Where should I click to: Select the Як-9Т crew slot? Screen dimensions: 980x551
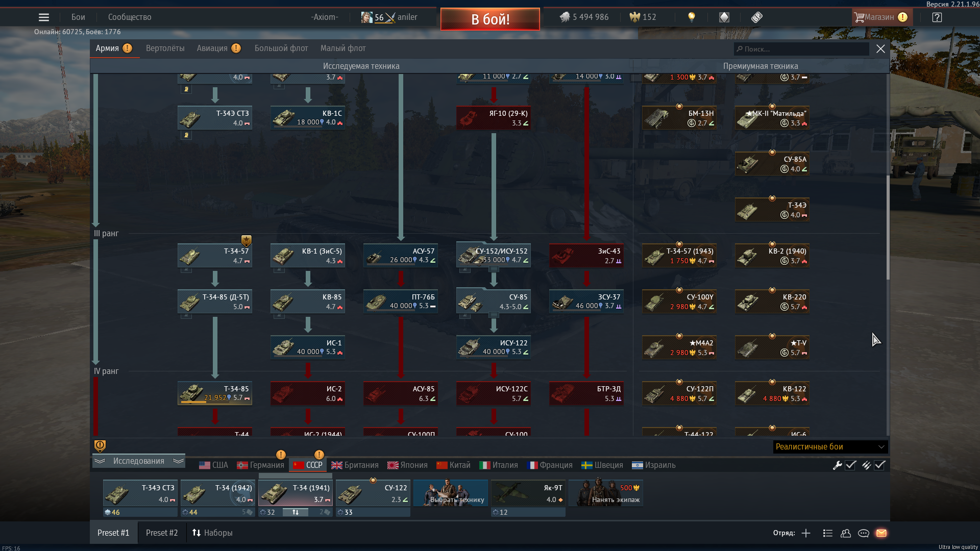pyautogui.click(x=528, y=493)
